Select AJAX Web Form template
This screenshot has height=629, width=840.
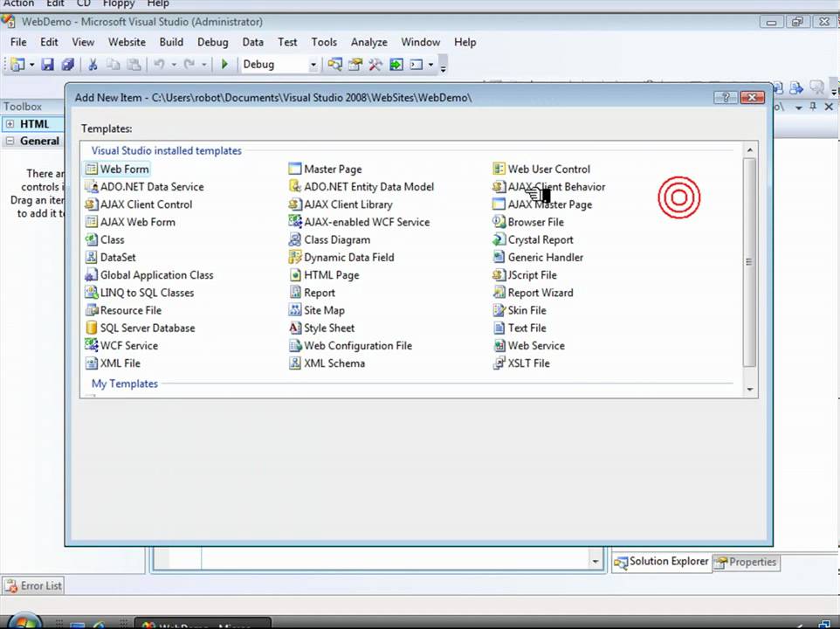129,222
